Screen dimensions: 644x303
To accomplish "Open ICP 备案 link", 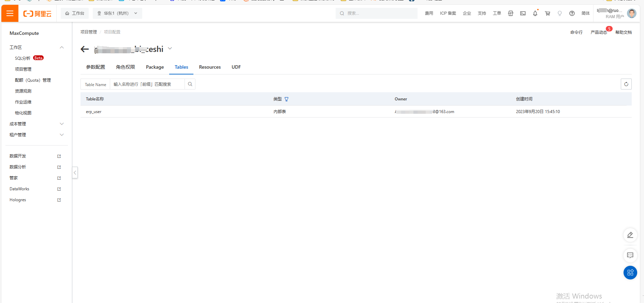I will click(x=448, y=13).
